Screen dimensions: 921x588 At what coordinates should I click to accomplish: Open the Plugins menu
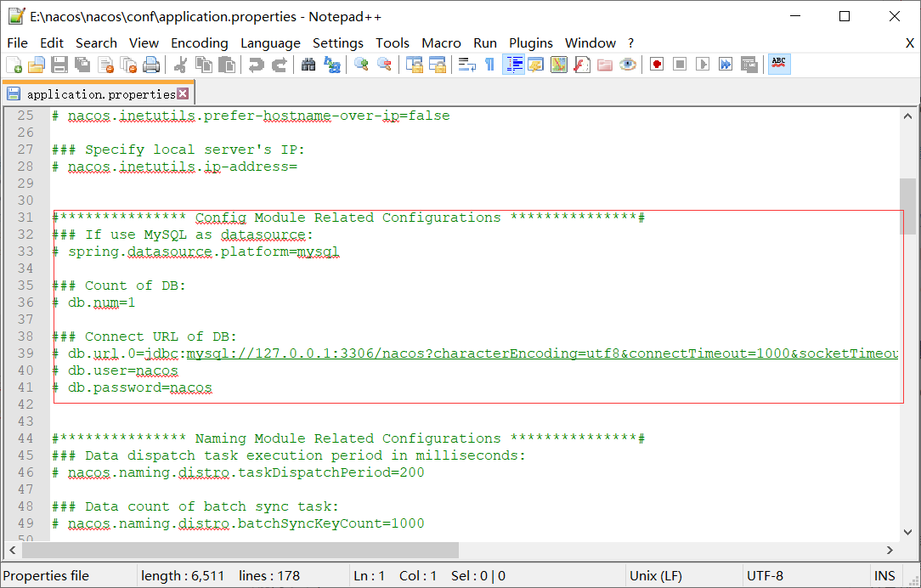click(531, 42)
